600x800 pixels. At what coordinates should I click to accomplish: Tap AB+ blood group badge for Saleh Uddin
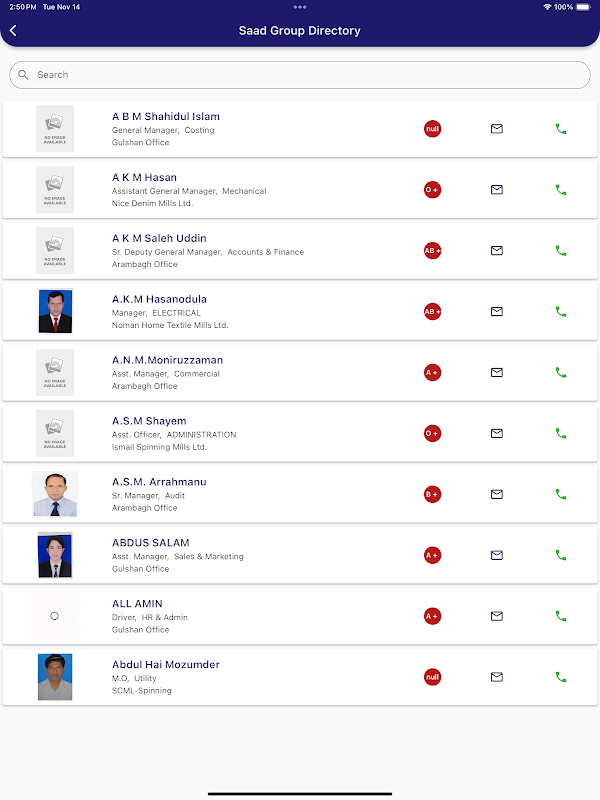[x=432, y=251]
